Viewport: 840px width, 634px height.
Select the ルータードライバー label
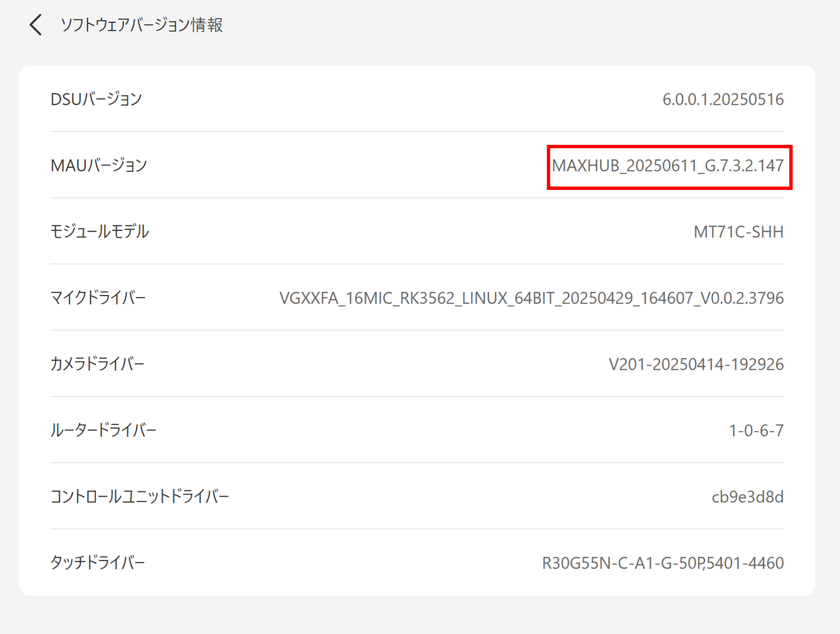pyautogui.click(x=103, y=431)
